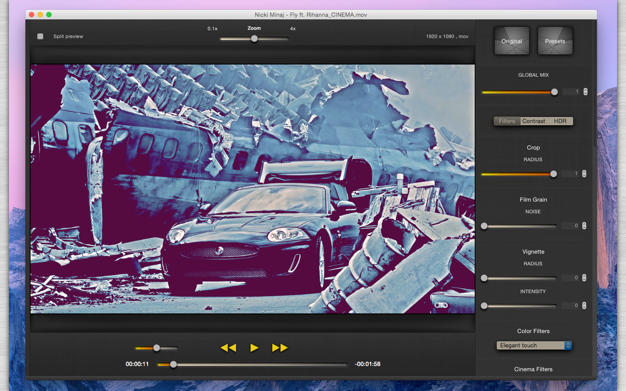The height and width of the screenshot is (391, 626).
Task: Click the Original button
Action: tap(512, 41)
